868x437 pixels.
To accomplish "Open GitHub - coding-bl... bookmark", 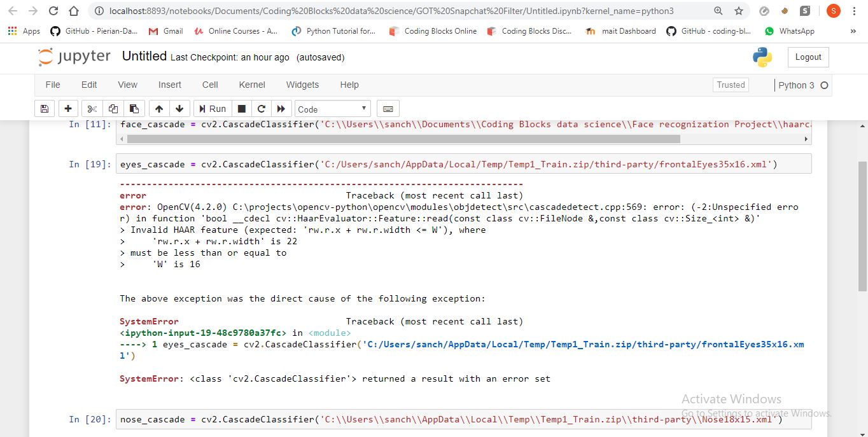I will click(709, 31).
